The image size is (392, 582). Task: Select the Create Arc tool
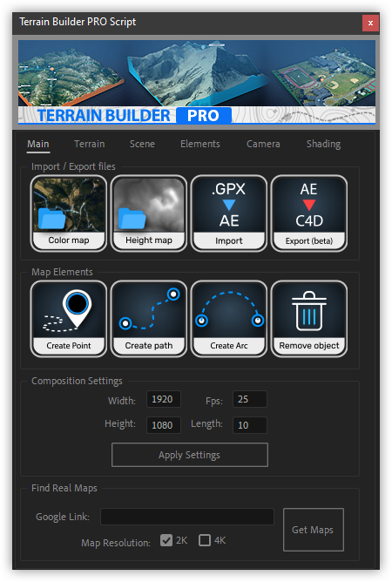click(228, 319)
